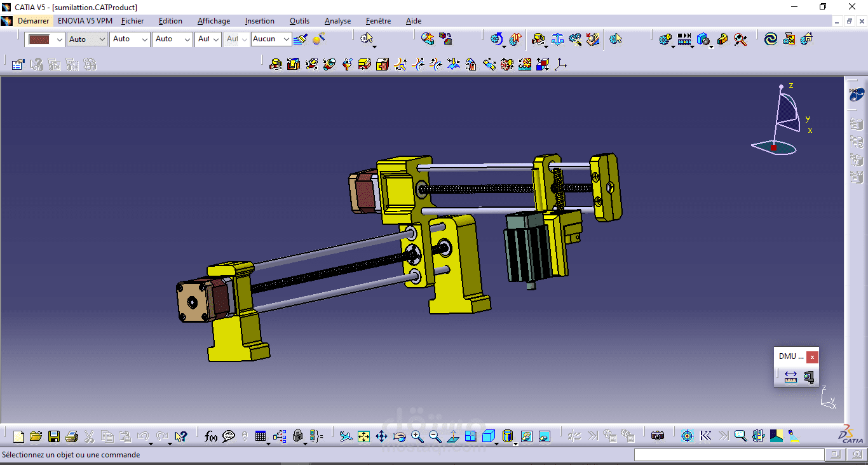Click the Measure Item icon in DMU toolbar
The height and width of the screenshot is (465, 868).
click(x=808, y=377)
